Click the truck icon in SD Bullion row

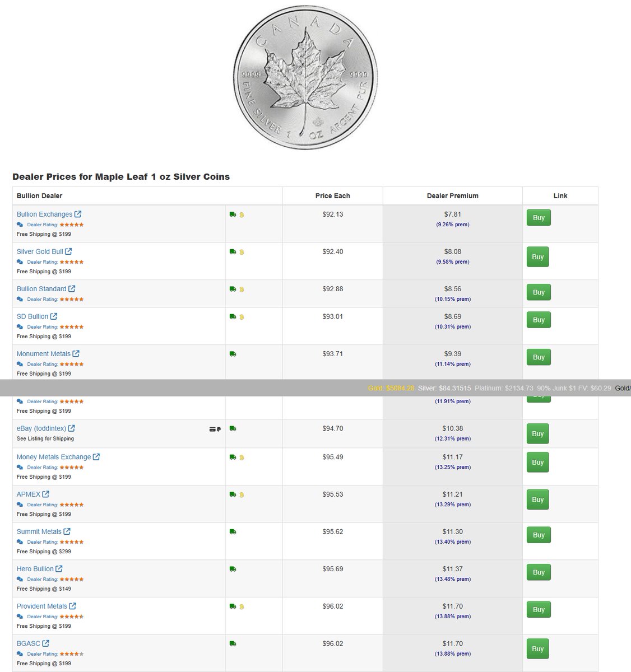(233, 316)
